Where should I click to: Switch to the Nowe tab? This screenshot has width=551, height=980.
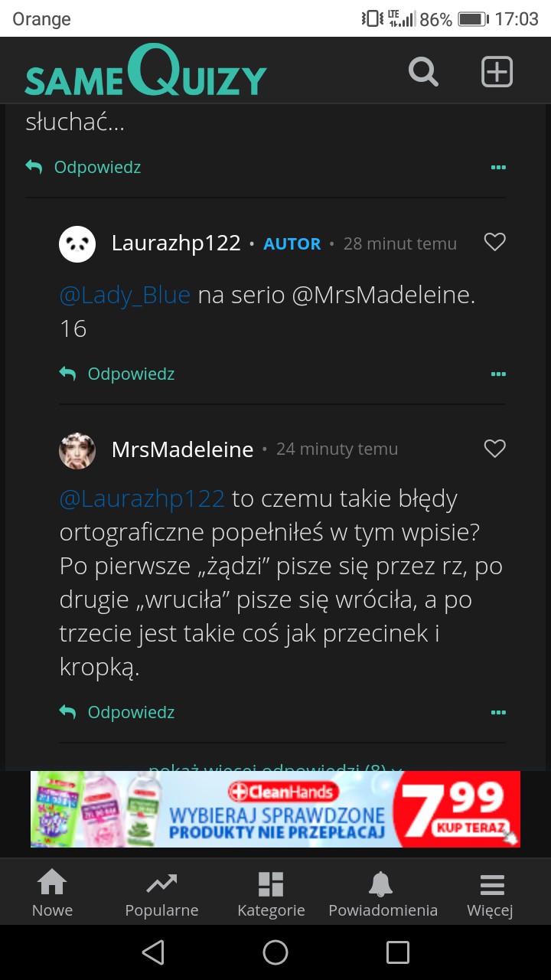coord(52,893)
